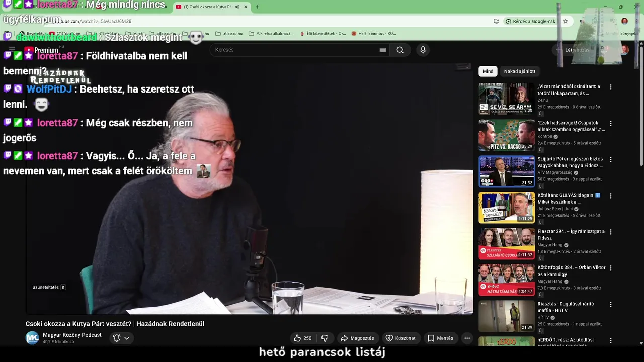Click Kontroll channel name
The height and width of the screenshot is (362, 644).
pos(545,137)
